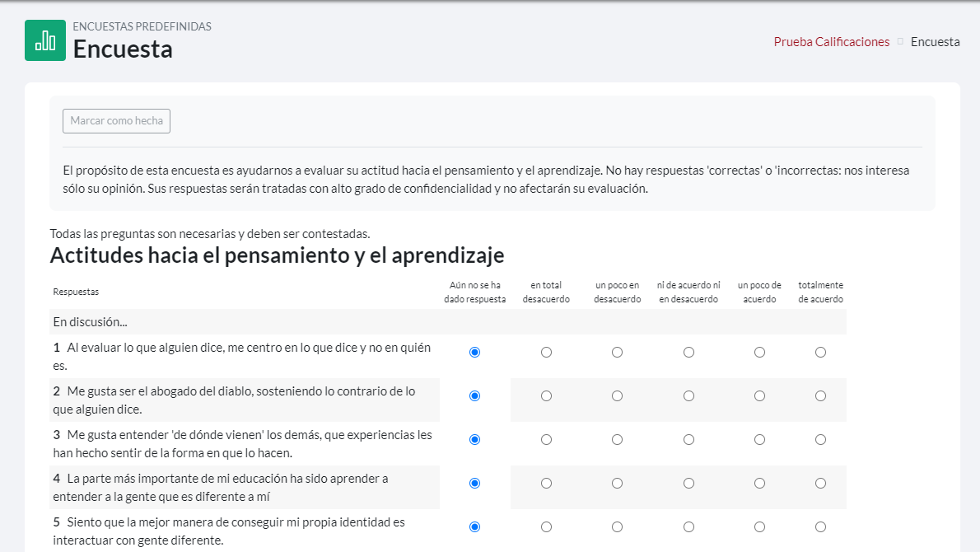Pick 'en total desacuerdo' for question 3

[546, 440]
